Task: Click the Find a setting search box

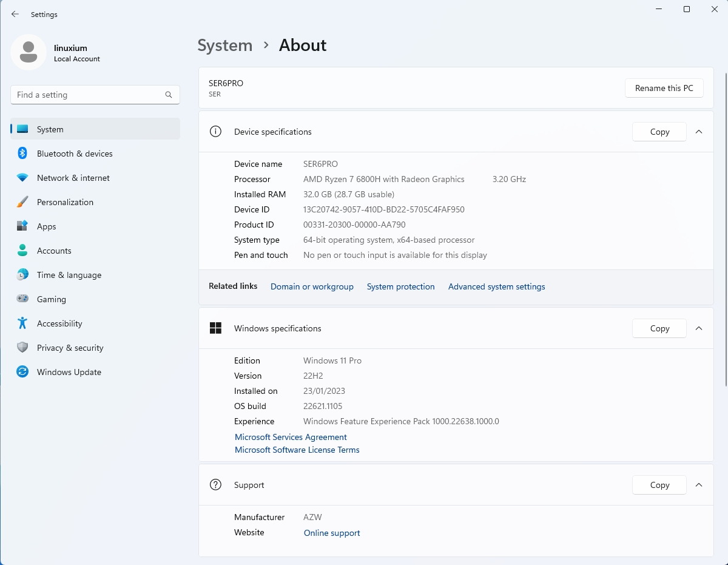Action: pos(95,95)
